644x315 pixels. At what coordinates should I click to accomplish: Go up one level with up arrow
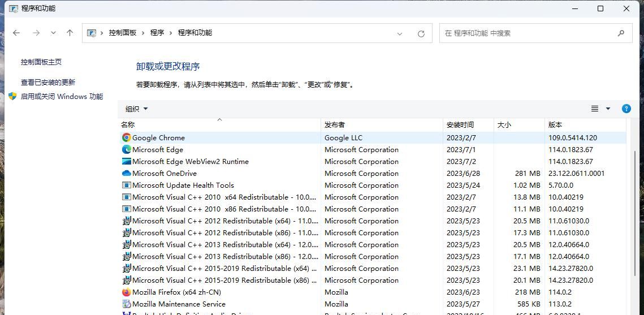pos(70,33)
